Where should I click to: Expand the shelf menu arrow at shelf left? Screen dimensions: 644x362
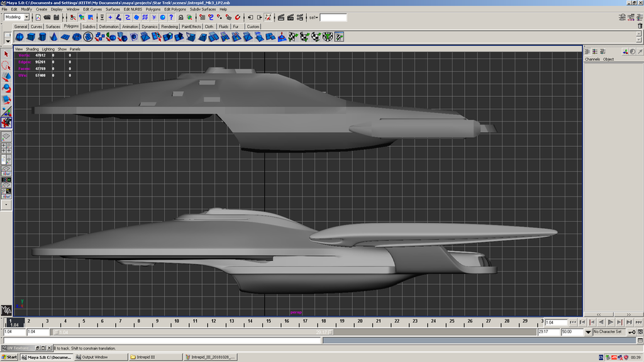8,41
